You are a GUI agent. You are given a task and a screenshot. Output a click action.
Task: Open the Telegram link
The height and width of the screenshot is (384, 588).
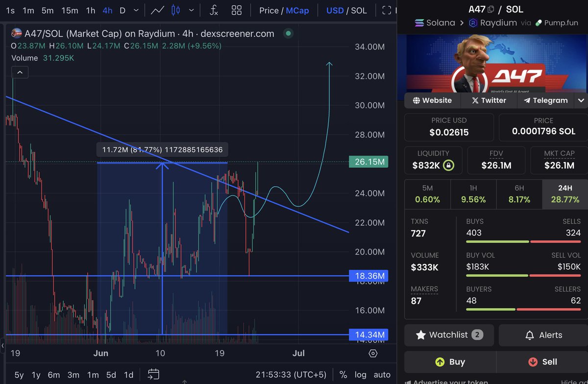click(x=545, y=100)
